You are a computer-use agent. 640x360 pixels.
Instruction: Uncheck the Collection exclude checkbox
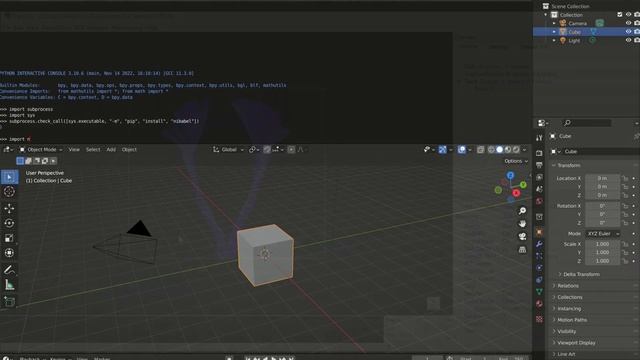(620, 15)
